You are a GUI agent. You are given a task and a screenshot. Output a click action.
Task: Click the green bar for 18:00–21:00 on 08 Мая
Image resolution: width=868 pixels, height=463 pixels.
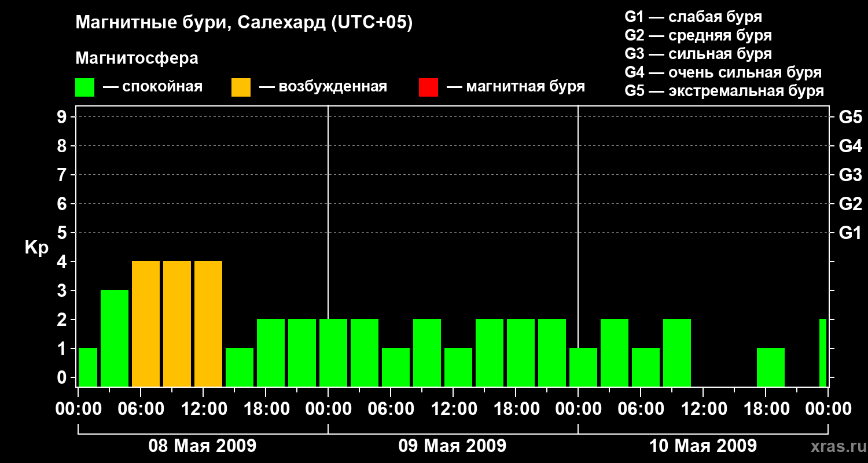coord(271,352)
